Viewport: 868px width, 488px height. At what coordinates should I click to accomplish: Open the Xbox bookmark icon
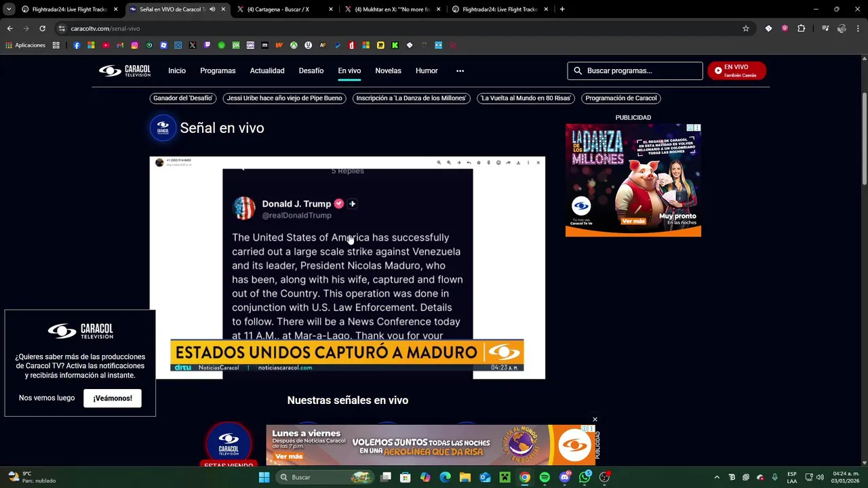click(294, 45)
